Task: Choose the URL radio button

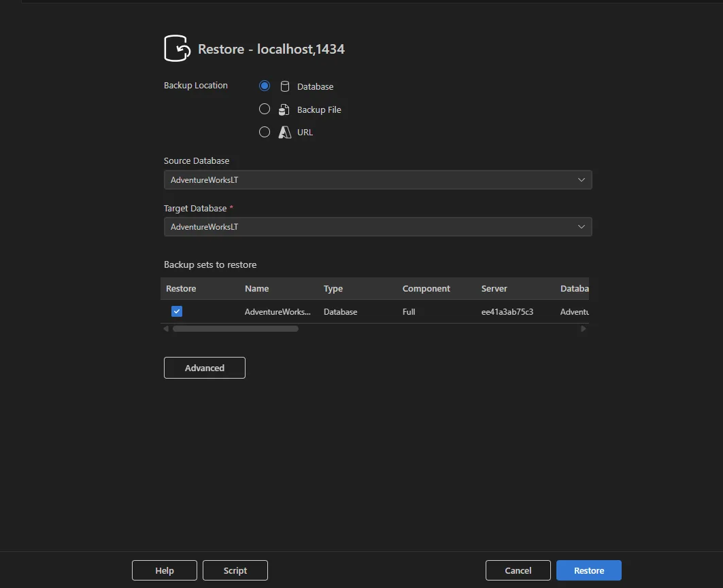Action: pos(265,133)
